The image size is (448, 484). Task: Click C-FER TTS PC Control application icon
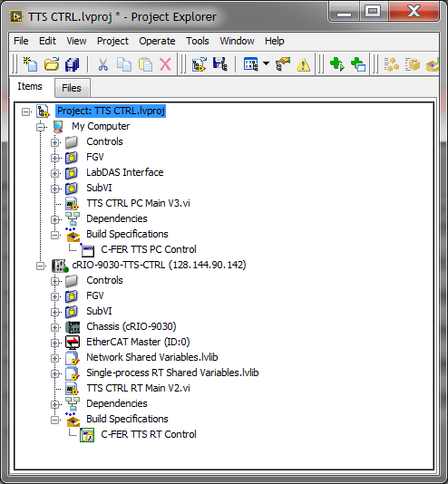[x=87, y=250]
